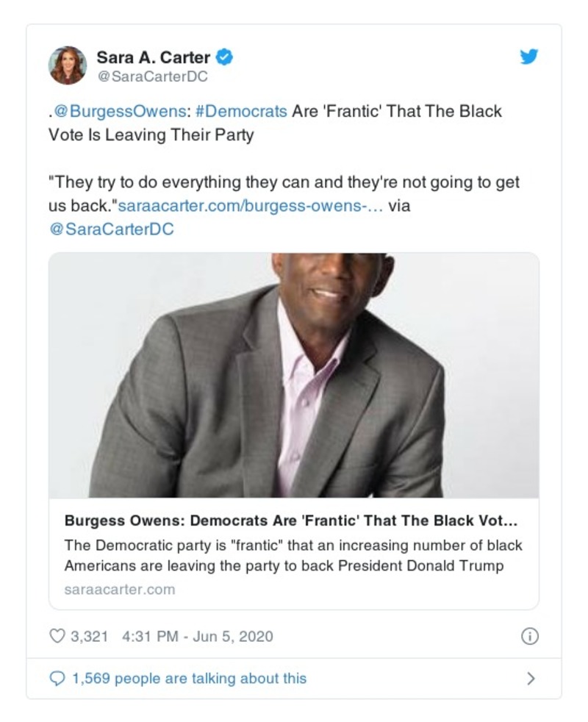The height and width of the screenshot is (722, 588).
Task: Click the card headline about Burgess Owens
Action: click(291, 521)
